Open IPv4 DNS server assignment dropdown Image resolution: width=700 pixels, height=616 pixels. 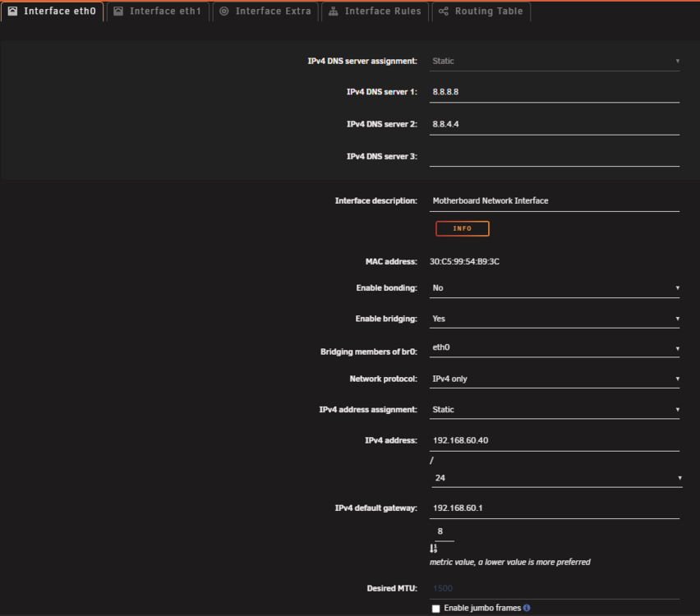coord(554,61)
